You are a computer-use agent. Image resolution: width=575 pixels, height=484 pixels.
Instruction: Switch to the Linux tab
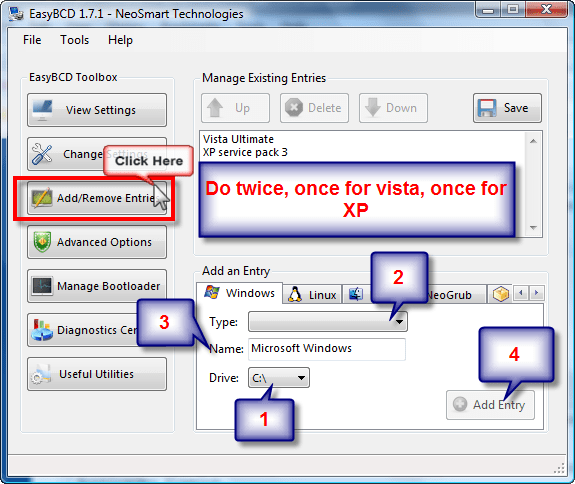[312, 294]
